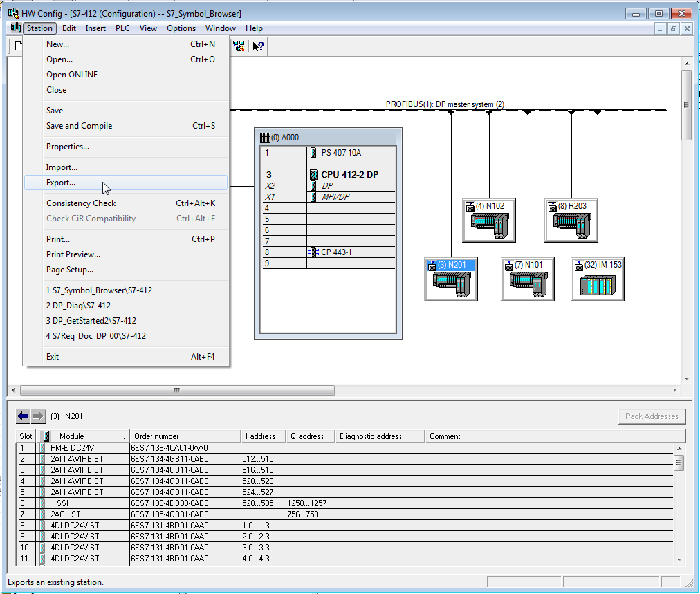Click the CP 443-1 module in slot 8
The width and height of the screenshot is (700, 594).
pos(336,252)
